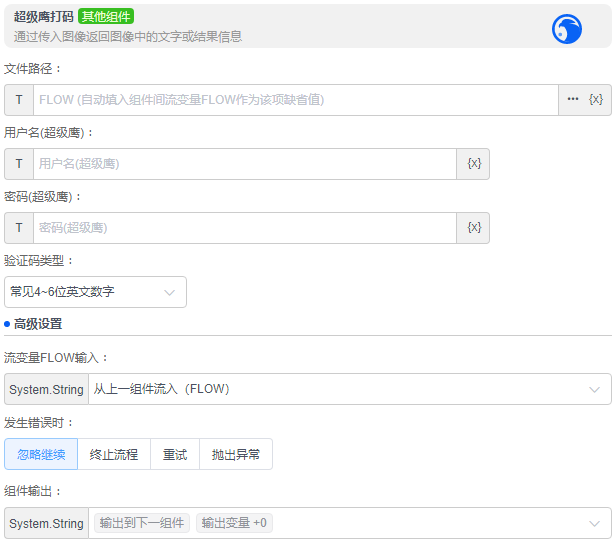Click the 输出到下一组件 tag
The image size is (616, 542).
point(142,523)
